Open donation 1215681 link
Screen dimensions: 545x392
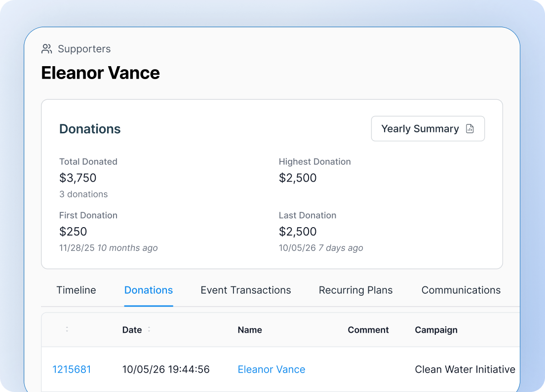[72, 369]
